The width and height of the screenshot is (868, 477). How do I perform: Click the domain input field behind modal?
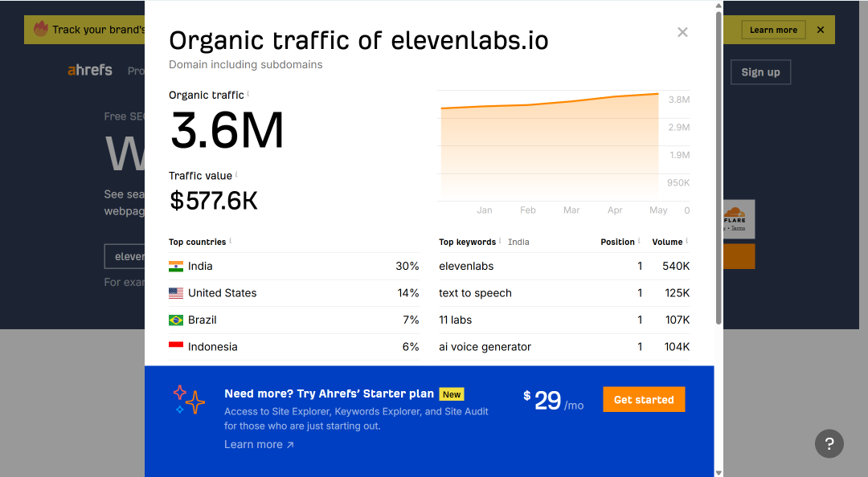(125, 256)
